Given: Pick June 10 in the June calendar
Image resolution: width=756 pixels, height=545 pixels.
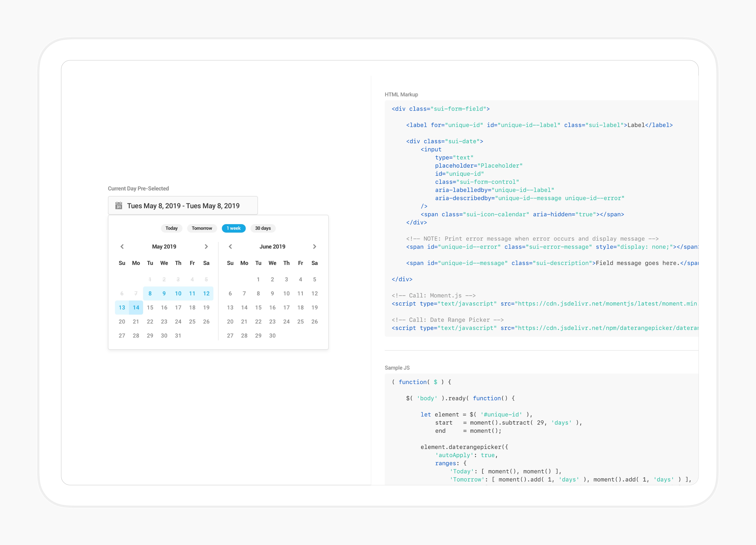Looking at the screenshot, I should pyautogui.click(x=286, y=294).
